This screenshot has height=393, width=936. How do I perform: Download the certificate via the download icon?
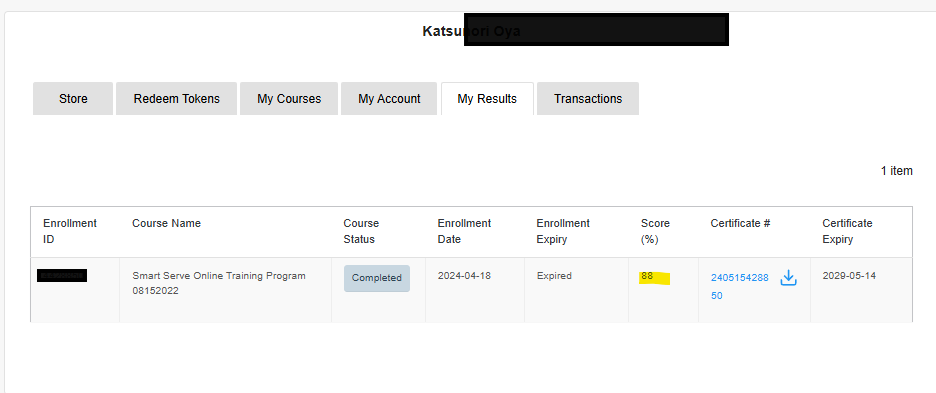pyautogui.click(x=789, y=278)
